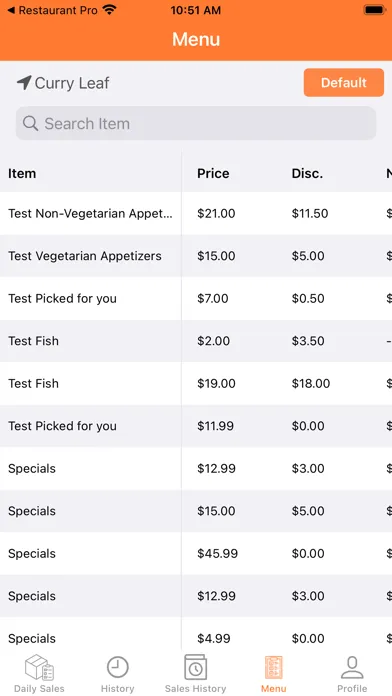Image resolution: width=392 pixels, height=696 pixels.
Task: Tap the Price column header
Action: (213, 173)
